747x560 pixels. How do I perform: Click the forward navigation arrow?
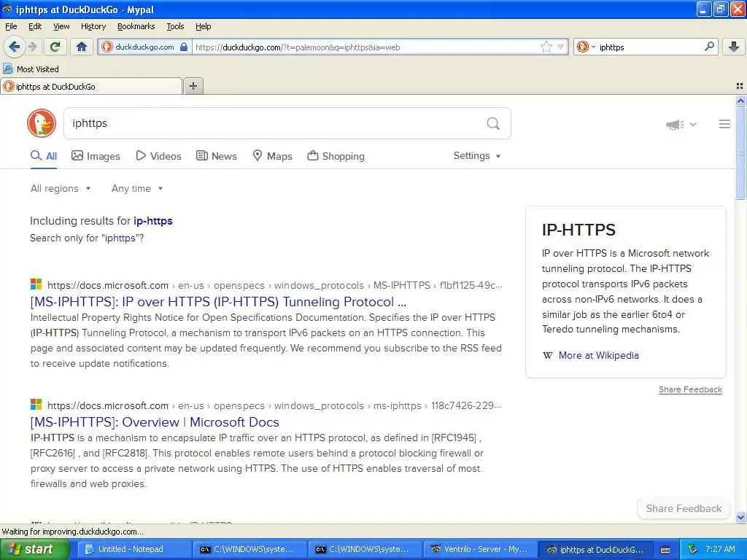pos(32,47)
